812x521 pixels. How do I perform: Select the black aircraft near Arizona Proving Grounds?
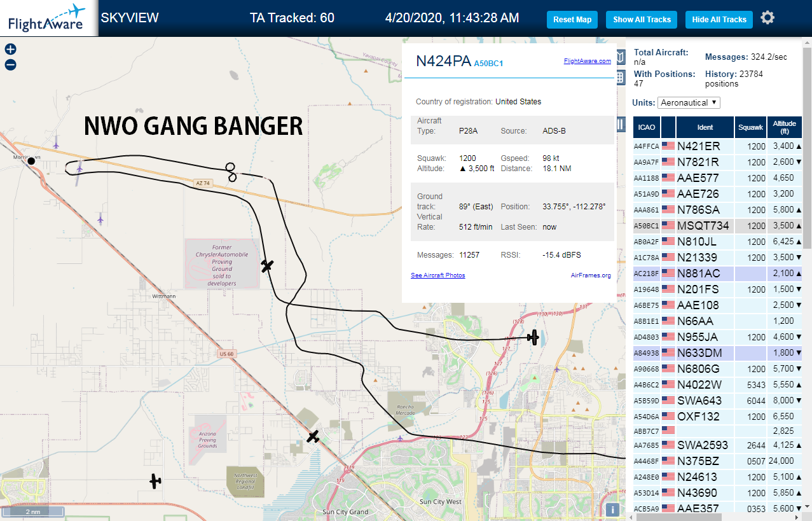coord(156,481)
